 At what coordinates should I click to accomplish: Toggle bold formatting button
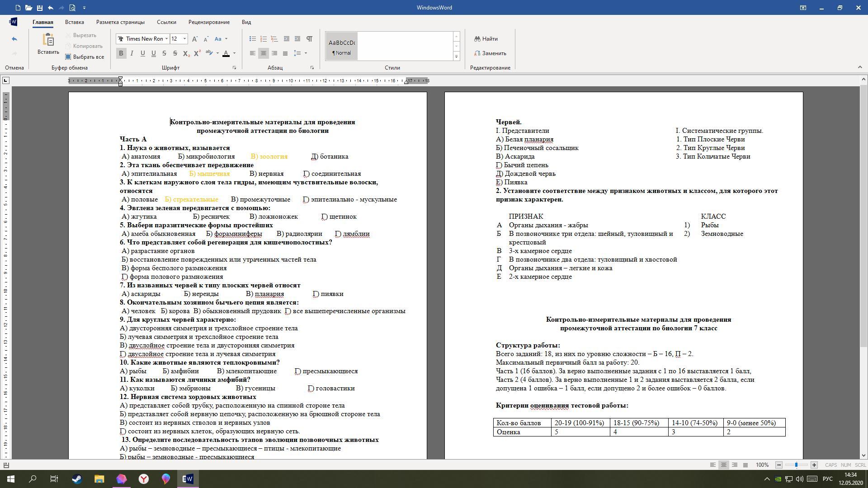(x=121, y=53)
